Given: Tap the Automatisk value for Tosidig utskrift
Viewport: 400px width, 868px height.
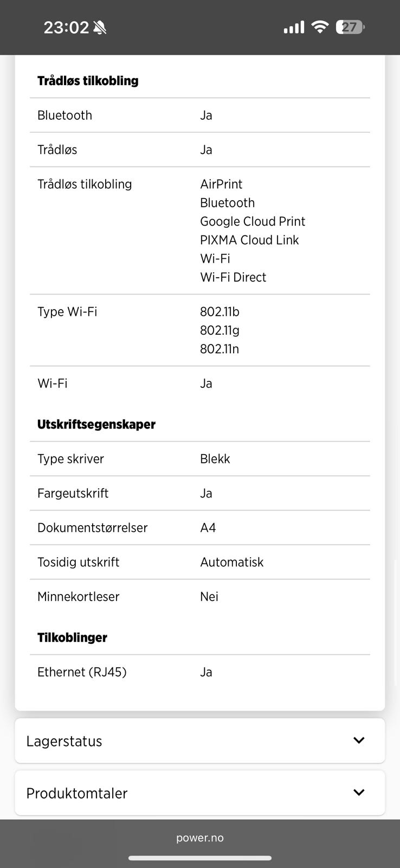Looking at the screenshot, I should [x=231, y=562].
